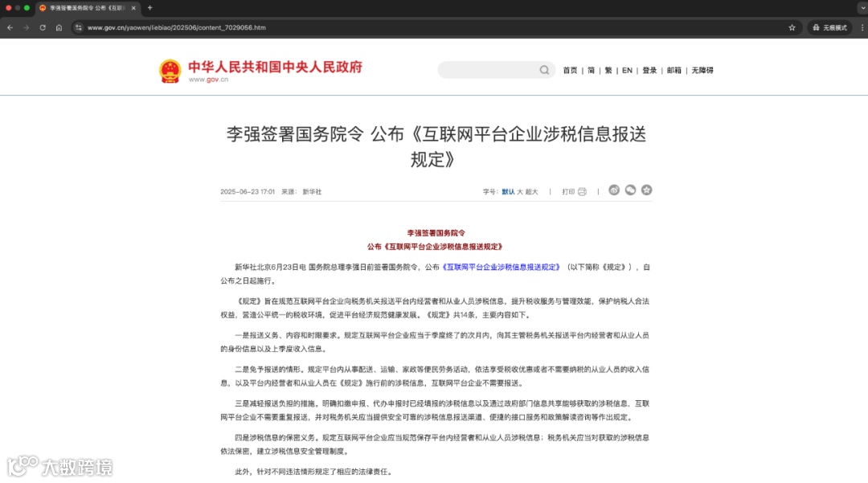The width and height of the screenshot is (868, 483).
Task: Reload the current page
Action: pyautogui.click(x=43, y=27)
